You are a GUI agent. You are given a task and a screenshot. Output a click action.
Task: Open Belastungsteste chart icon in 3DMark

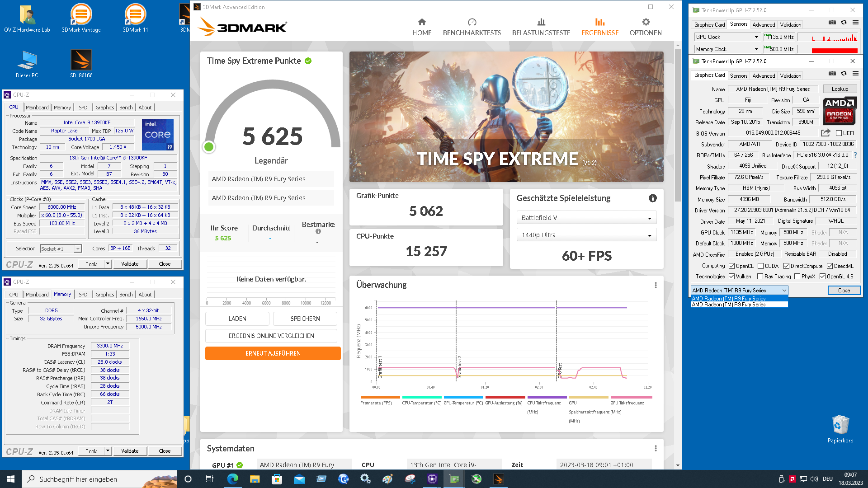click(x=541, y=22)
